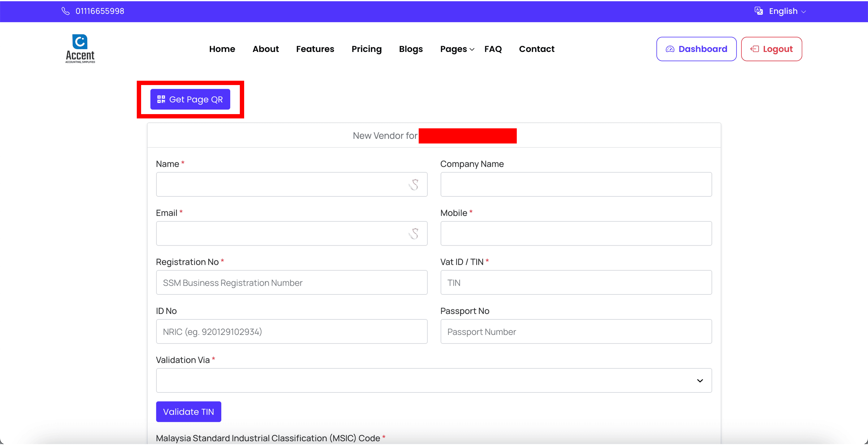Click the autofill icon in Name field

[413, 185]
